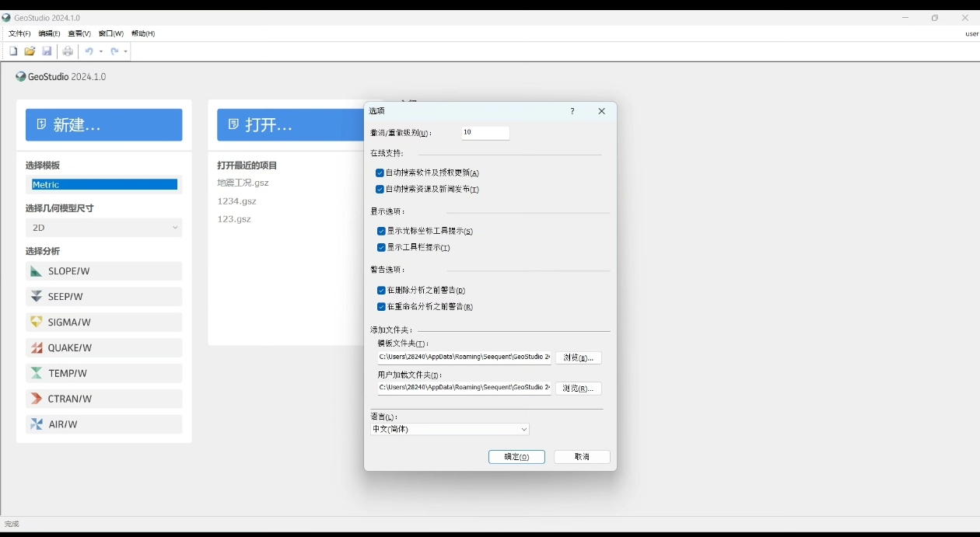Open the 2D geometry model size dropdown
Image resolution: width=980 pixels, height=537 pixels.
coord(103,228)
